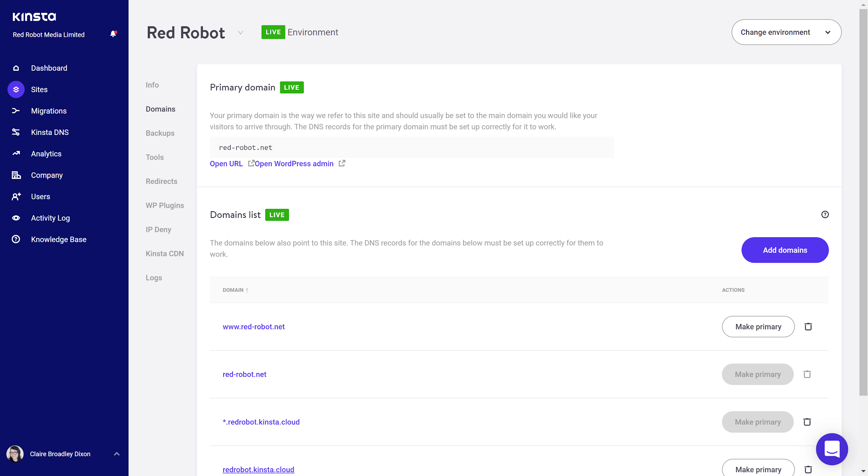Click the Kinsta DNS icon
The image size is (868, 476).
16,132
